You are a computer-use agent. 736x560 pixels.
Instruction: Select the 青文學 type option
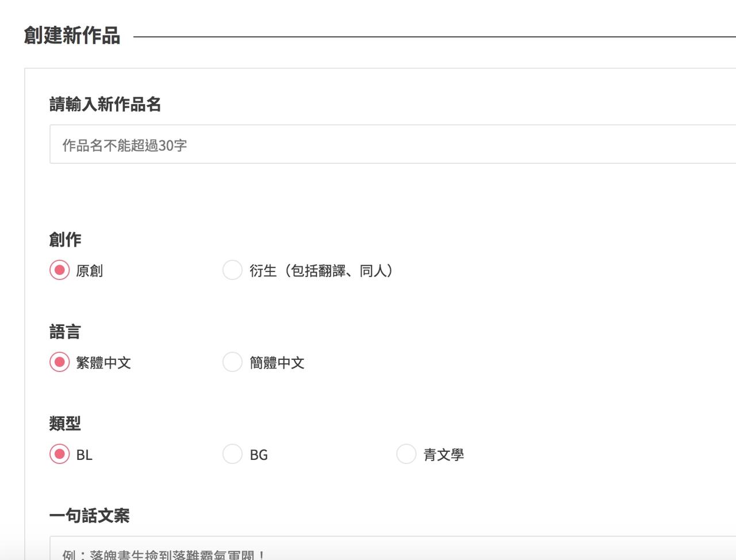pyautogui.click(x=406, y=454)
